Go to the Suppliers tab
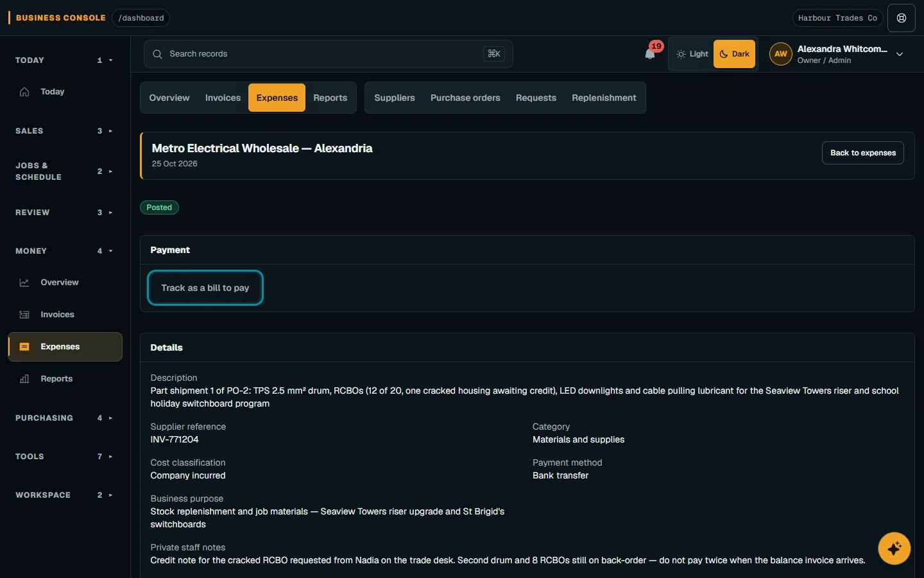Screen dimensions: 924x578 click(x=395, y=98)
